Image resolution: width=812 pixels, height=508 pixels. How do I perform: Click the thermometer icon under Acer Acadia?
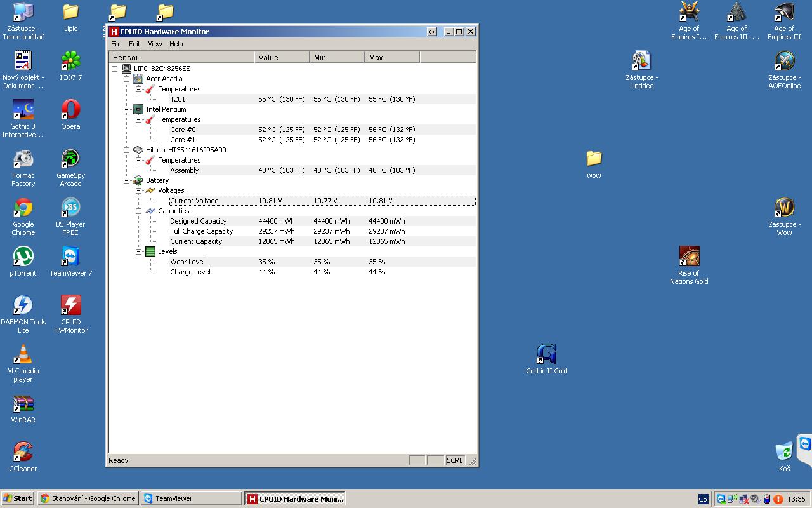[150, 89]
